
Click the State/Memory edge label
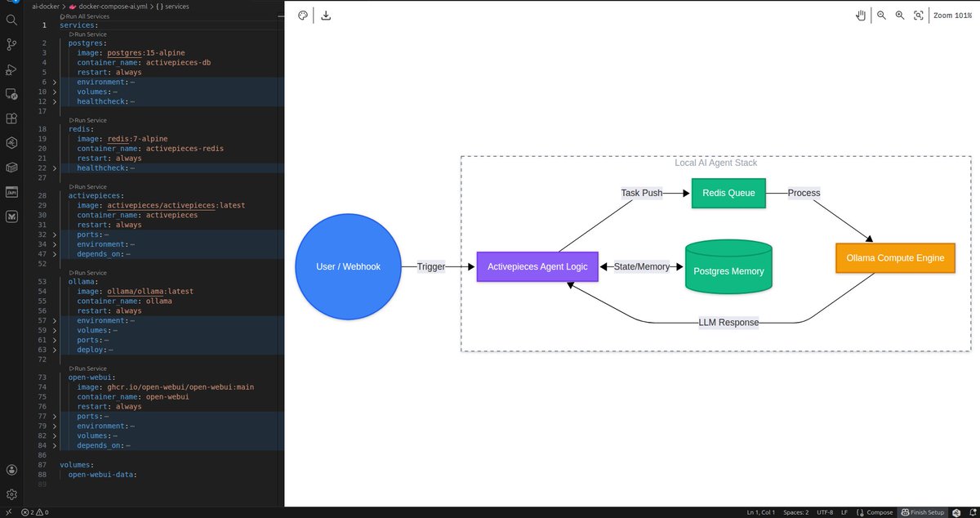coord(642,266)
